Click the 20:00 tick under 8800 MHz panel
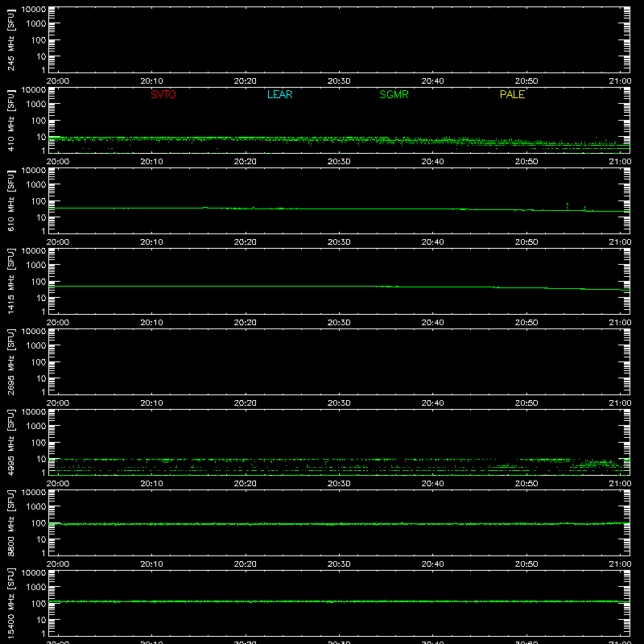This screenshot has height=644, width=644. (x=58, y=564)
